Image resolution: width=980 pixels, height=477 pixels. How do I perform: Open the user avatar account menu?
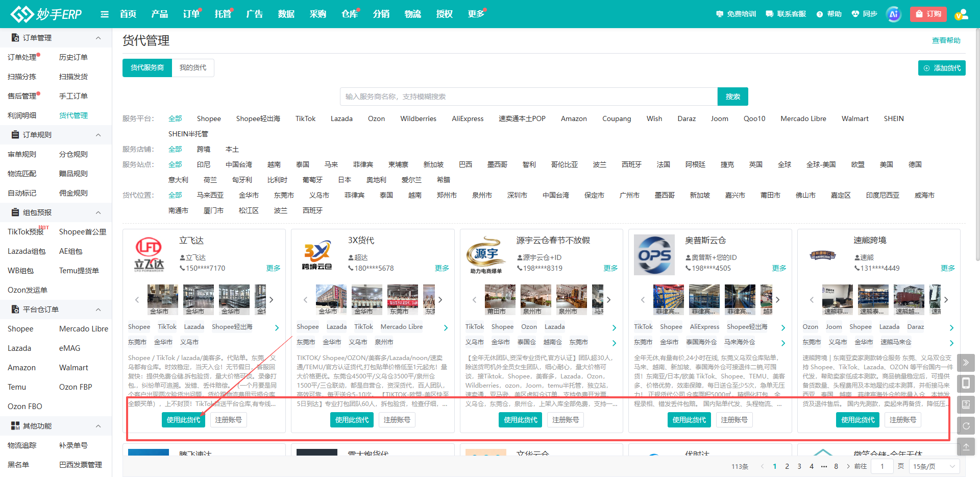(x=962, y=14)
